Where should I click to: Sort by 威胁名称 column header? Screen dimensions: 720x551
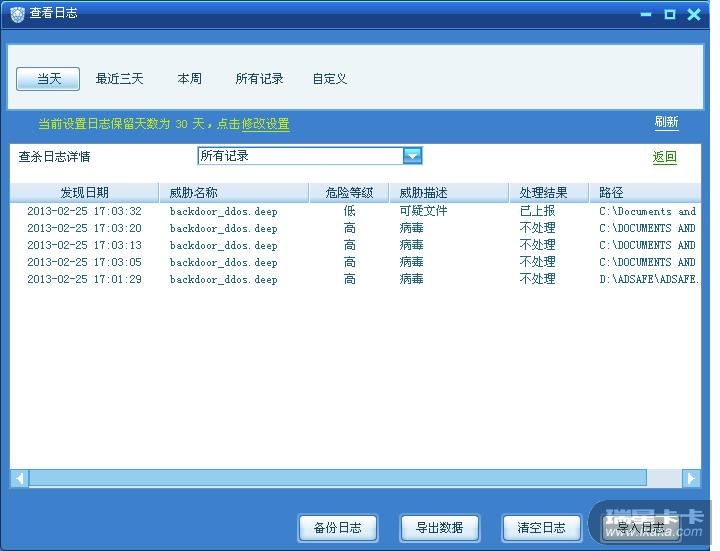(234, 193)
